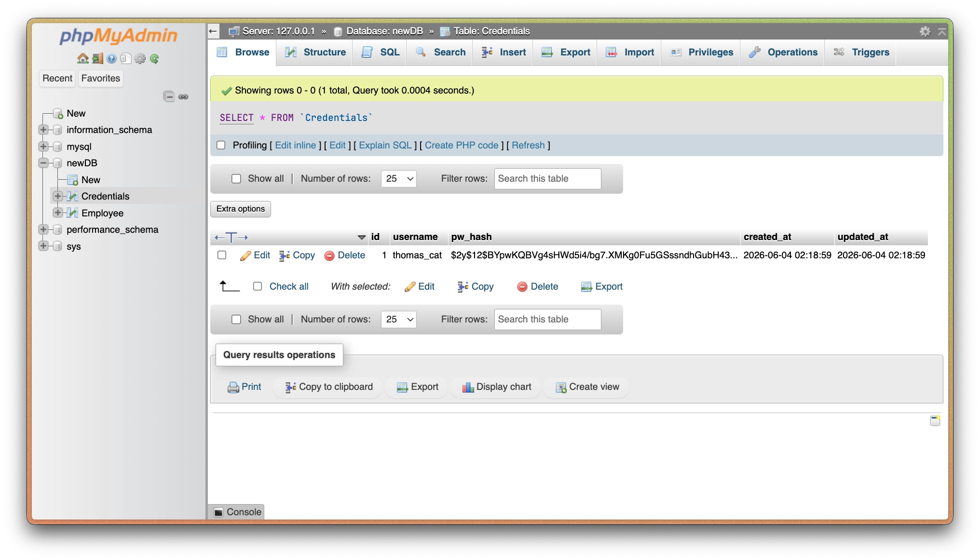Tick lower Show all checkbox
The width and height of the screenshot is (980, 560).
tap(236, 320)
